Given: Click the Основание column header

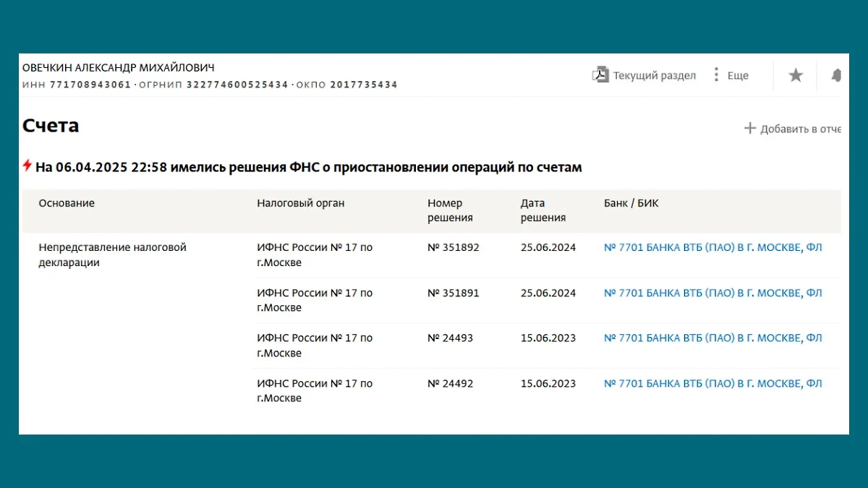Looking at the screenshot, I should [x=67, y=203].
